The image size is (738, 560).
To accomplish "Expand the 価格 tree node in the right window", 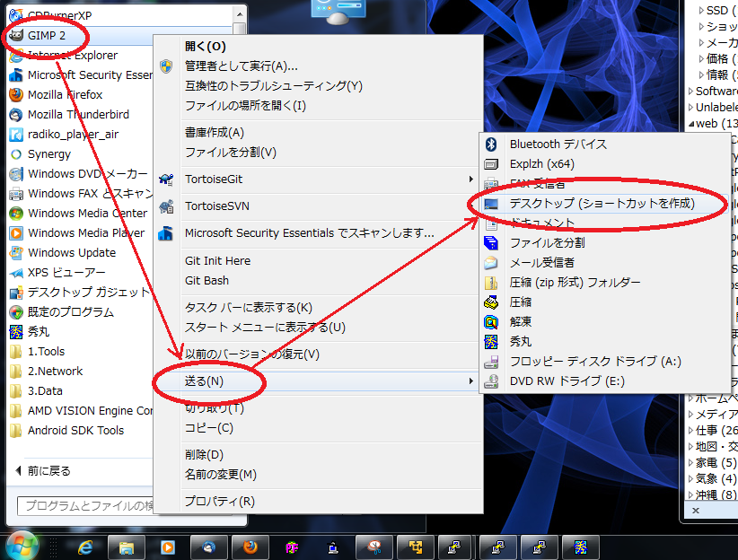I will tap(701, 59).
